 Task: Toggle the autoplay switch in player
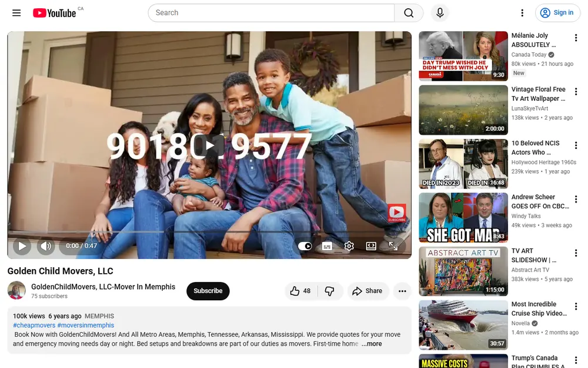click(x=305, y=246)
